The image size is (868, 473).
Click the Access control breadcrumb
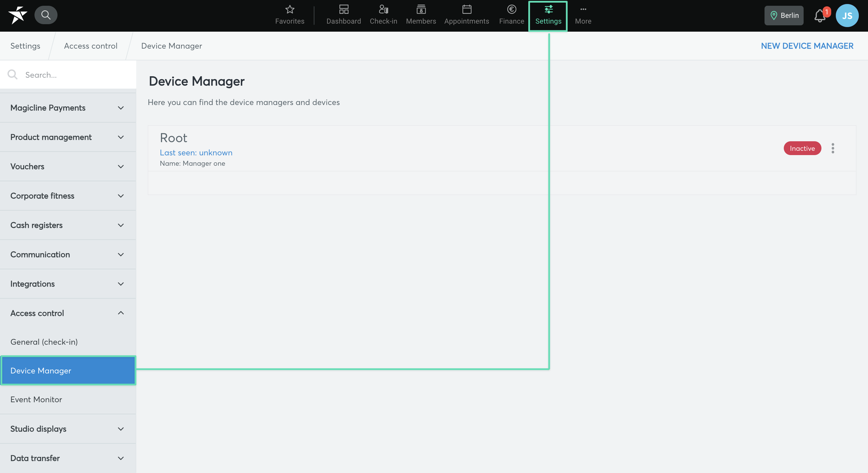coord(91,46)
